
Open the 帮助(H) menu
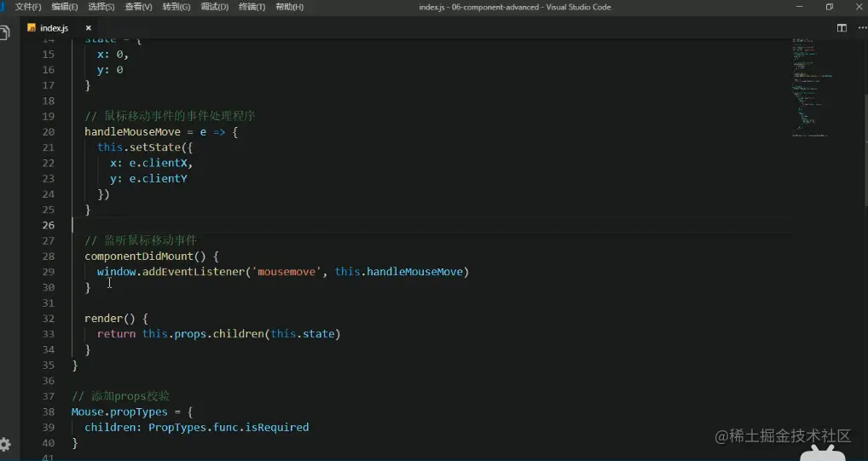tap(290, 7)
